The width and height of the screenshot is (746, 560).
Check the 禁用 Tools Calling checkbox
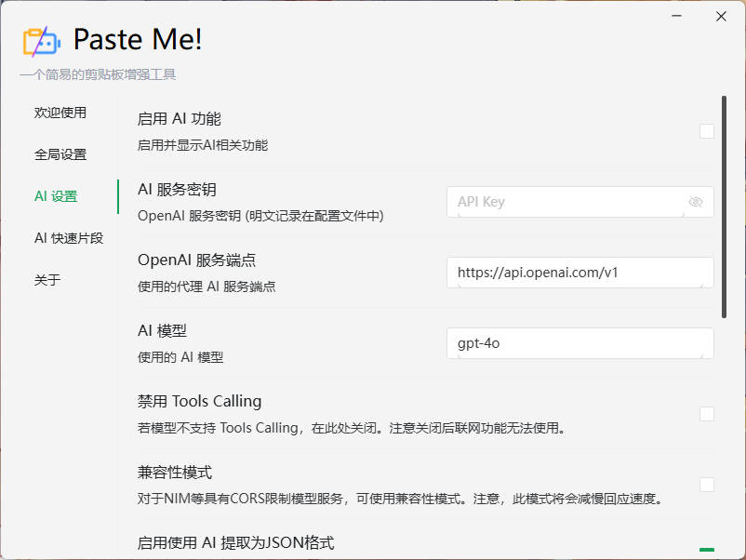(707, 414)
